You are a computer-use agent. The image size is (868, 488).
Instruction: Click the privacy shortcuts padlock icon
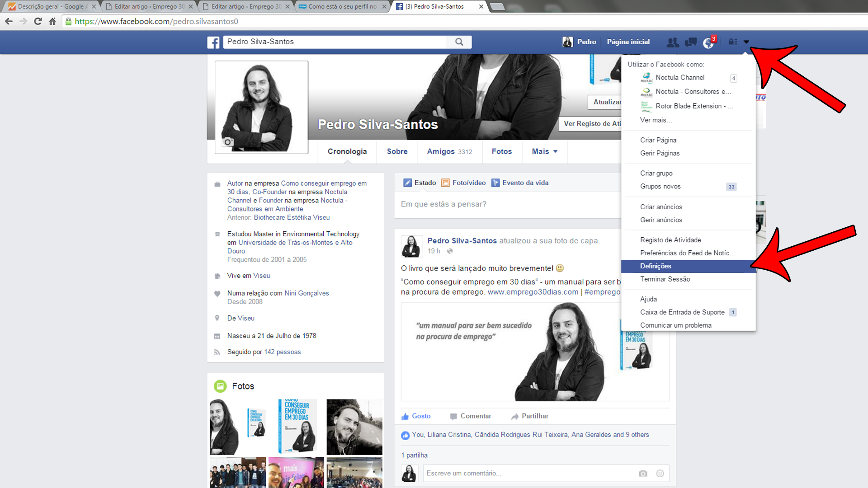pos(732,42)
